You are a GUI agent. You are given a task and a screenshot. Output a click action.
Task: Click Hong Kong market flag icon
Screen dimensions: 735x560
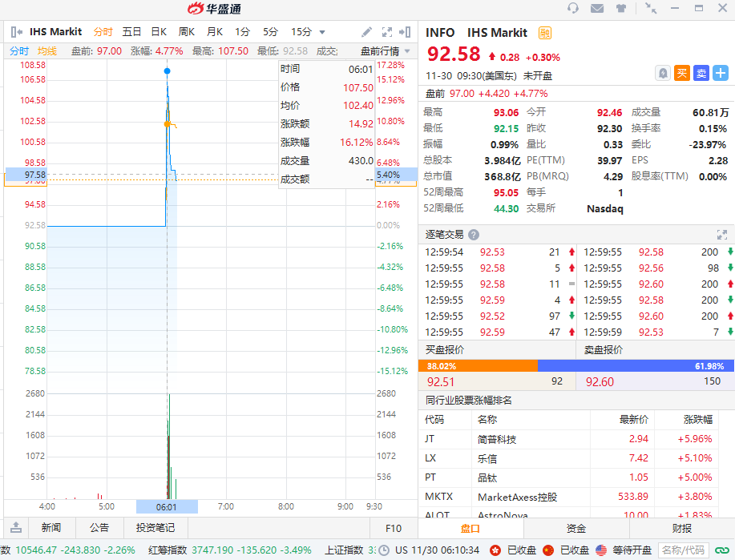click(x=495, y=550)
